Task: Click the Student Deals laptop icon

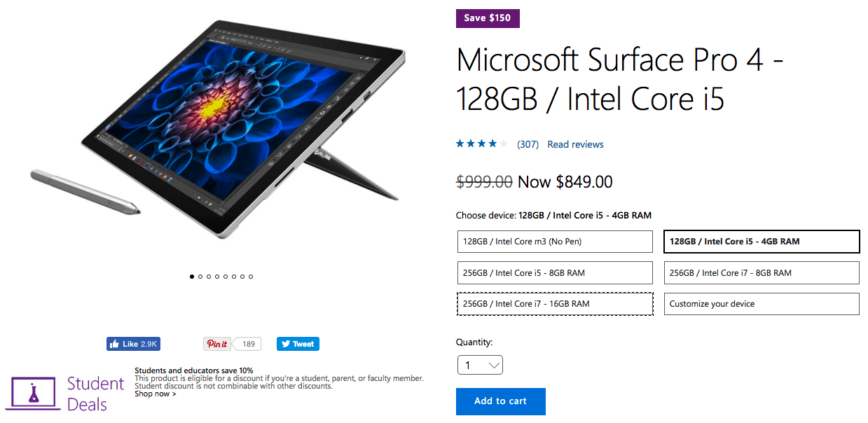Action: coord(34,393)
